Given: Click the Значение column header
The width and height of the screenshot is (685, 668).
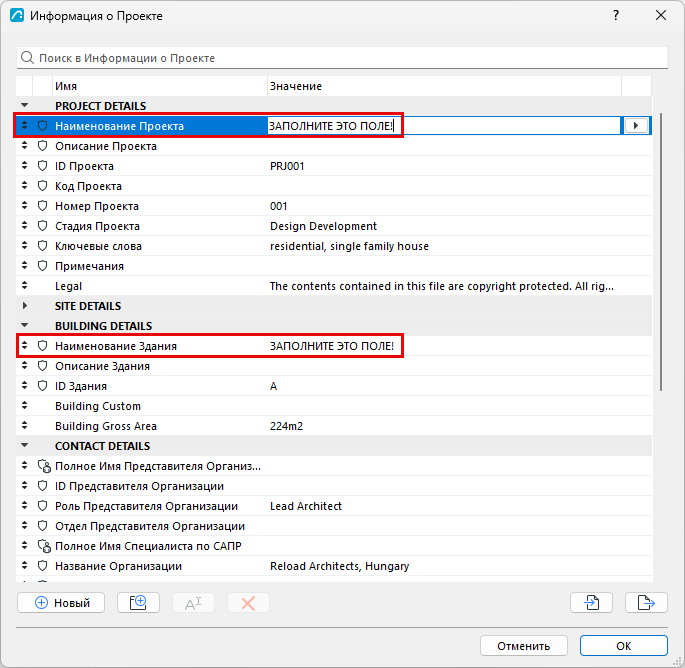Looking at the screenshot, I should 444,86.
